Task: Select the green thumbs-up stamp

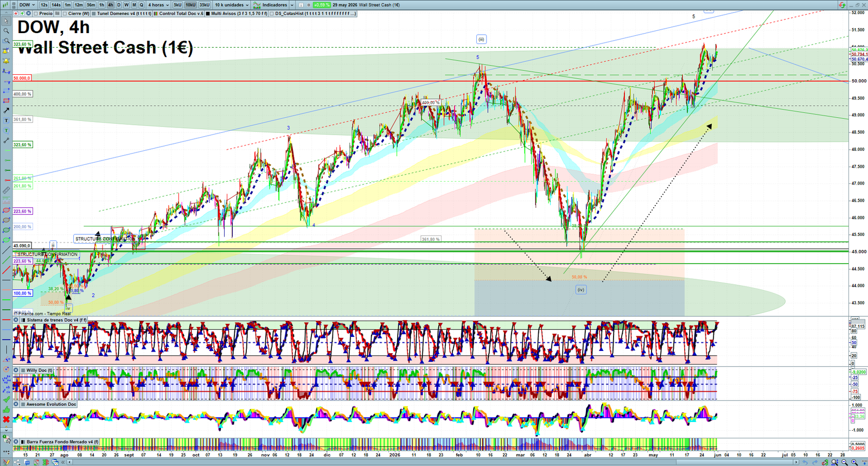Action: (x=7, y=410)
